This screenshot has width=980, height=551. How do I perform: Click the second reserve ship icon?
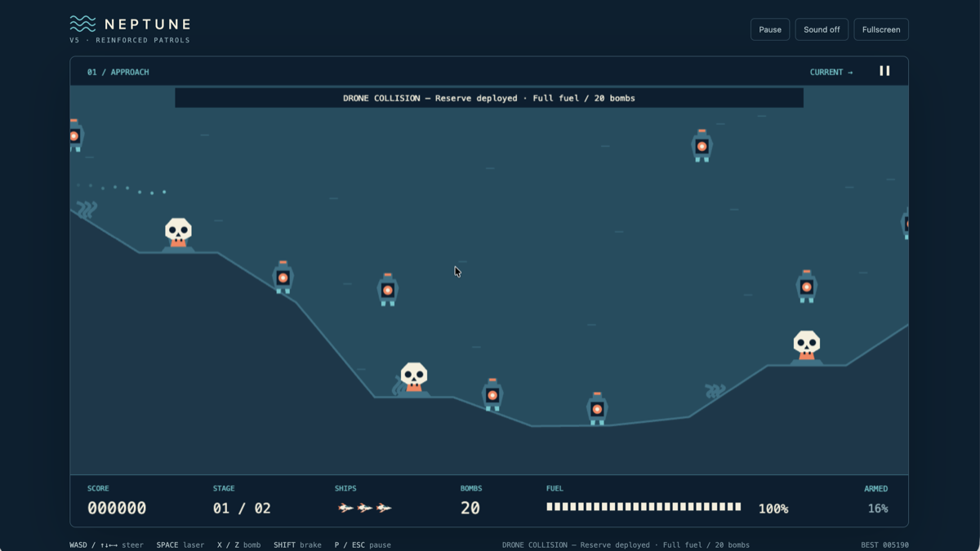365,508
